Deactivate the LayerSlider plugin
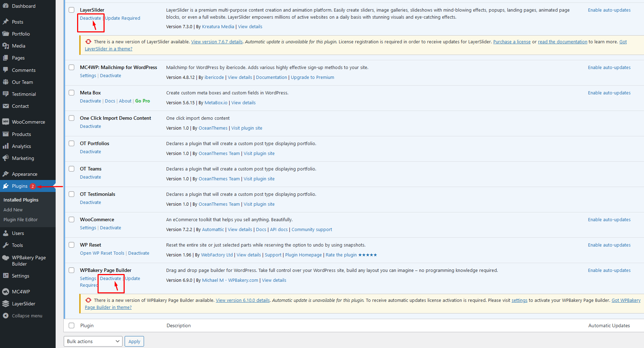644x348 pixels. 90,18
